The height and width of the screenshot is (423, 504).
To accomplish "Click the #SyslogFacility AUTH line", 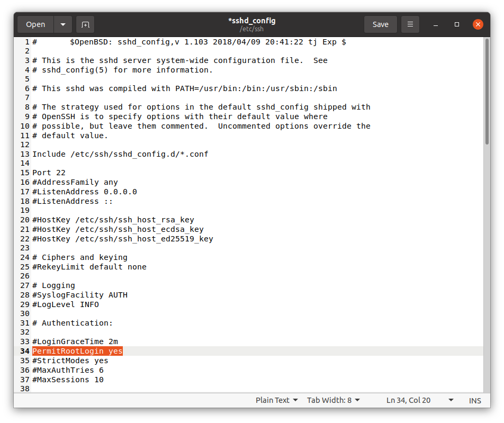I will coord(80,295).
